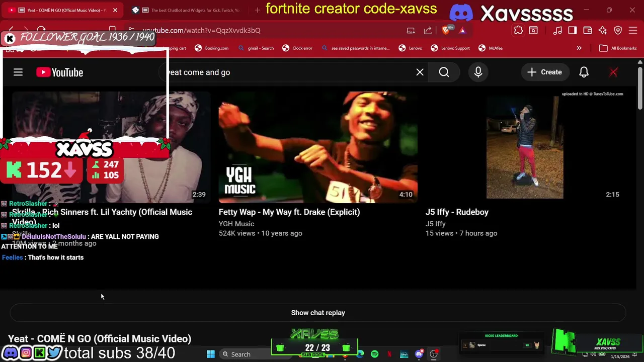Open the tab search icon in toolbar
The image size is (644, 362).
tap(533, 31)
